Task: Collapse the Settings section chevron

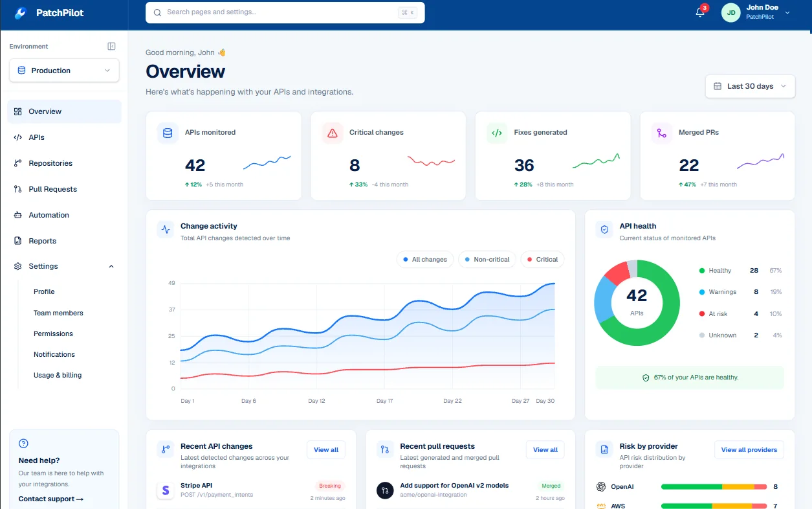Action: click(111, 266)
